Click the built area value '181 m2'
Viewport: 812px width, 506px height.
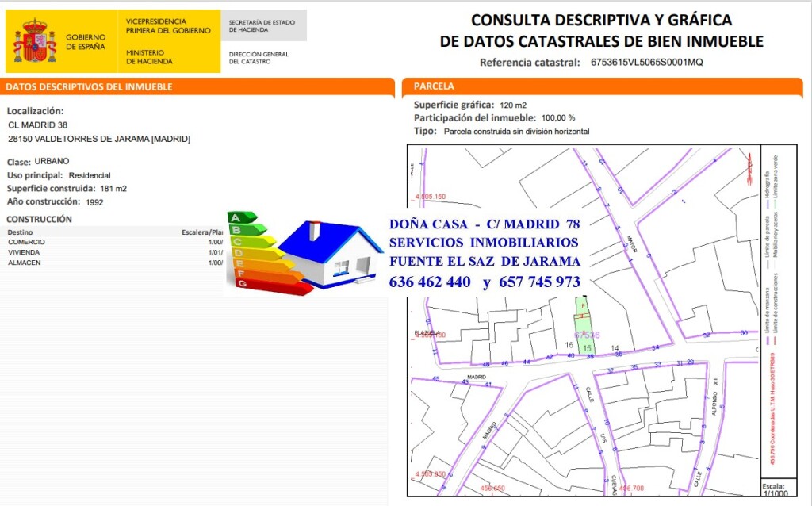click(113, 189)
